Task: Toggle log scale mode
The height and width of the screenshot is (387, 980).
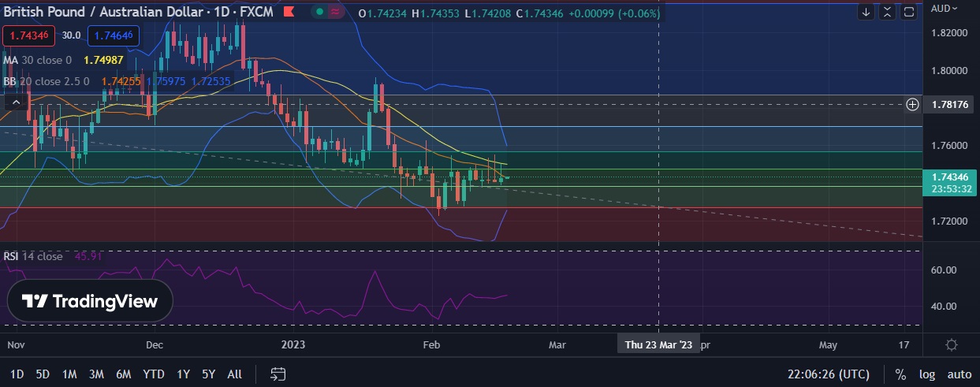Action: pyautogui.click(x=926, y=374)
